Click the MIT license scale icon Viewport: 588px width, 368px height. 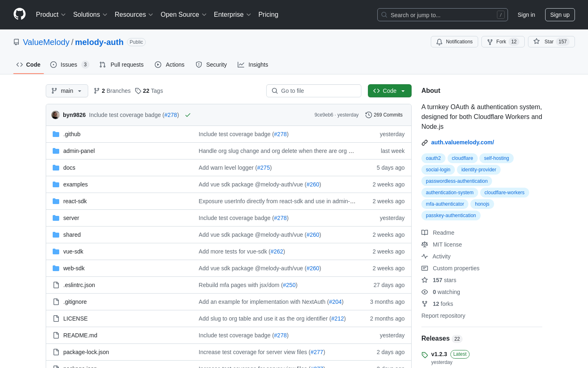(x=425, y=245)
